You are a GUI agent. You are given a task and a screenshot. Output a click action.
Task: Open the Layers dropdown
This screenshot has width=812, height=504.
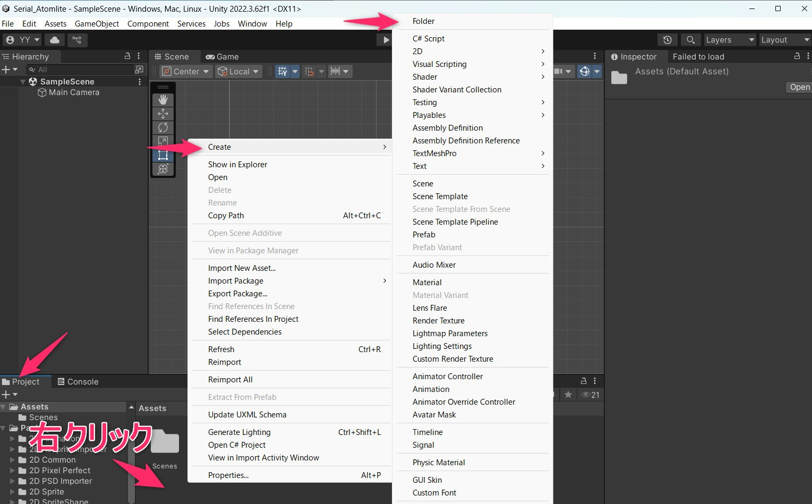730,40
